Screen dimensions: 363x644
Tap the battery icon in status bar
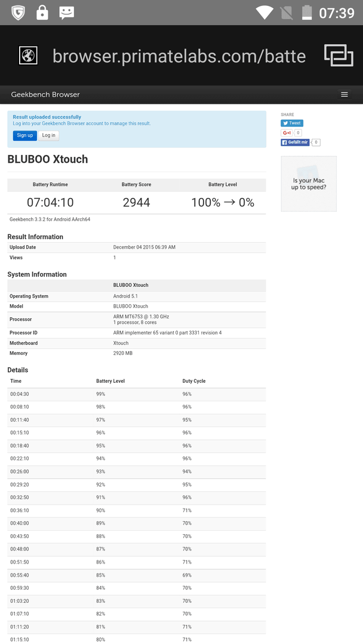[307, 13]
